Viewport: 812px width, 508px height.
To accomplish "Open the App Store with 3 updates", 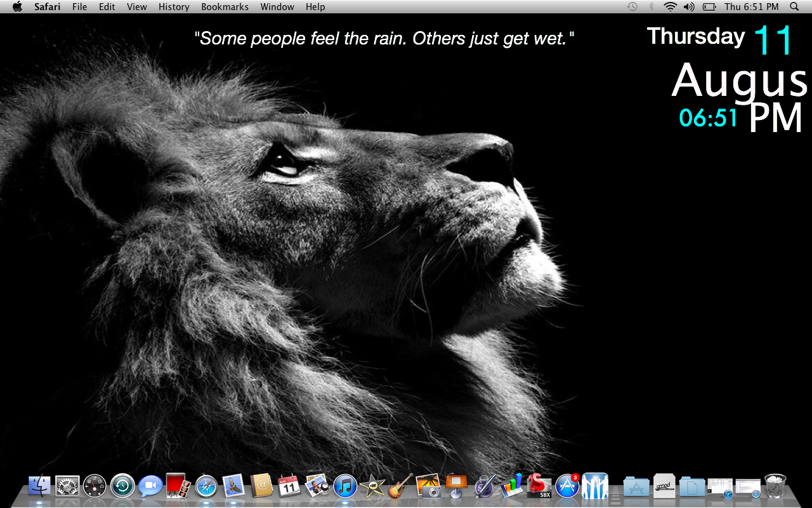I will pos(568,488).
